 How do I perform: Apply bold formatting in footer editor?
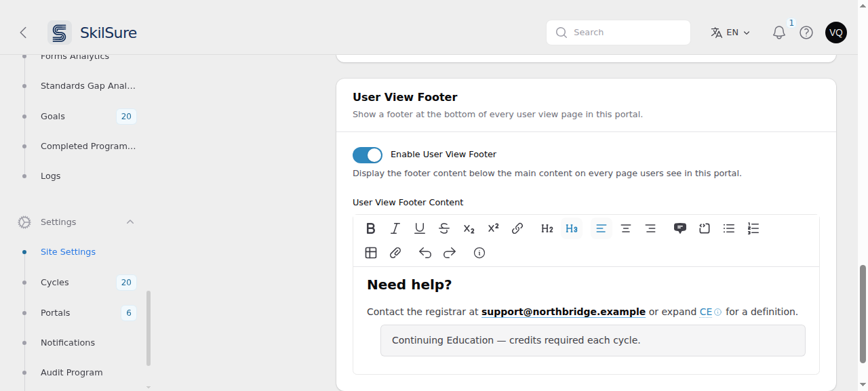(x=371, y=228)
